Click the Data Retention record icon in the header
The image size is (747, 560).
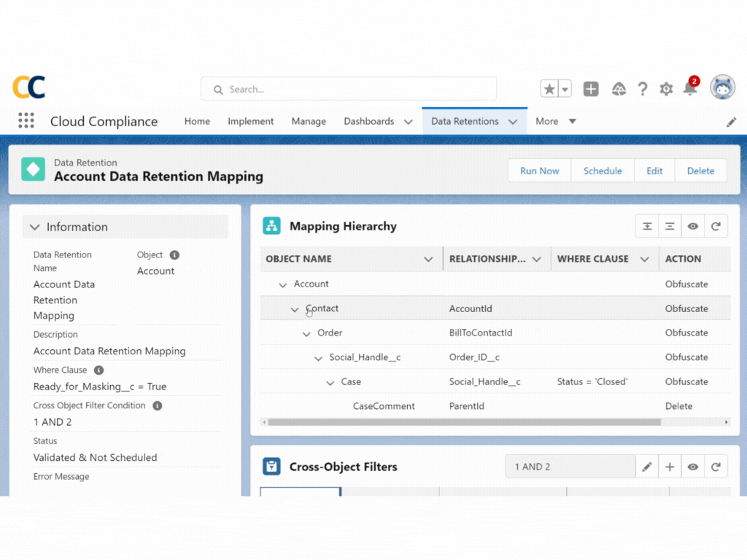coord(33,168)
